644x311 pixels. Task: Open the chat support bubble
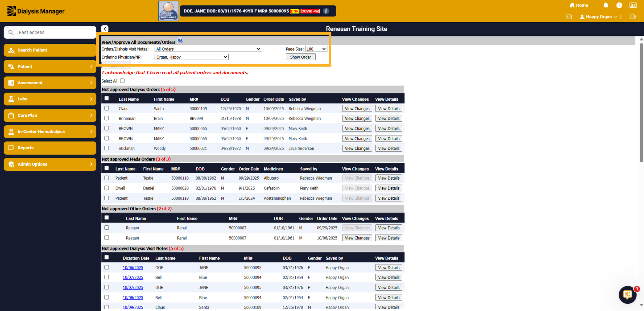point(628,295)
